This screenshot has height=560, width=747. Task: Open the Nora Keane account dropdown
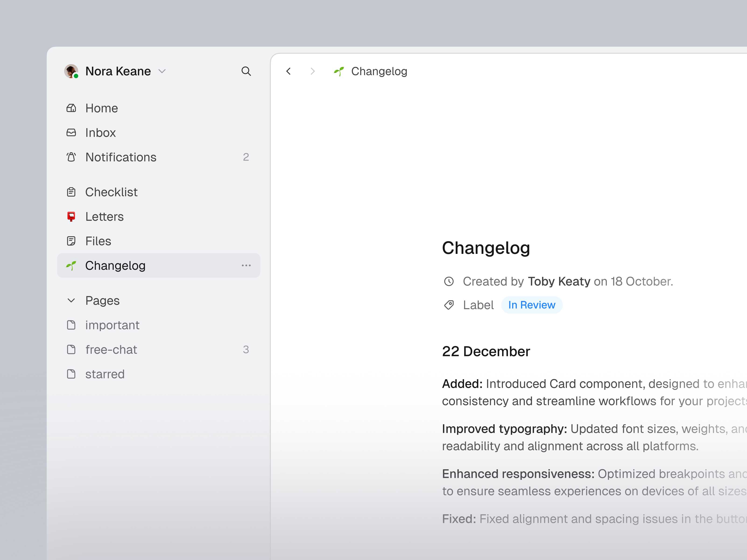tap(162, 71)
